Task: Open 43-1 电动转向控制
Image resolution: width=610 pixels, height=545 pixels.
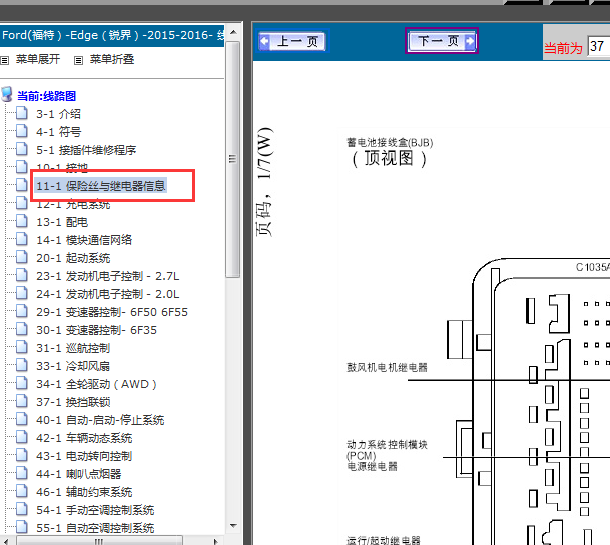Action: point(84,456)
